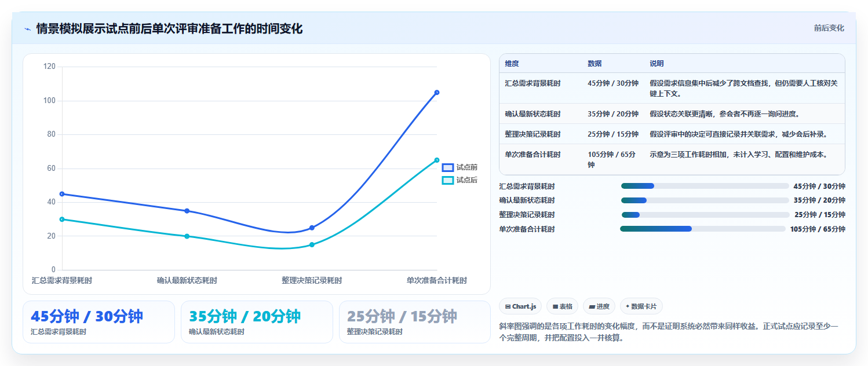Click the 汇总需求背景耗时 progress bar
The height and width of the screenshot is (366, 868).
[705, 186]
